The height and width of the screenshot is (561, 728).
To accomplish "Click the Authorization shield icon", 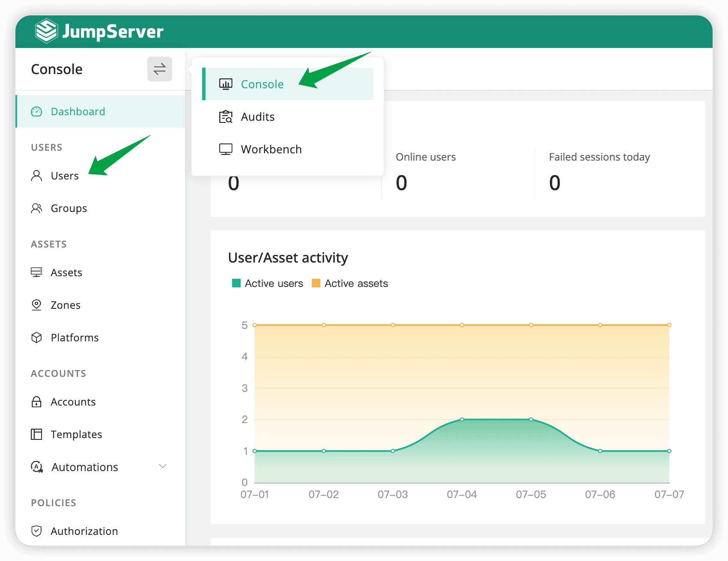I will 37,531.
